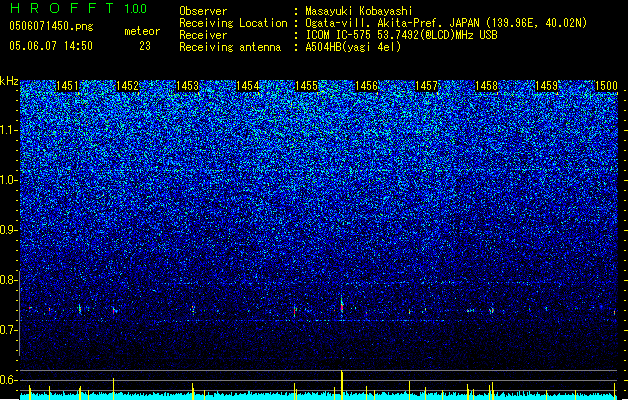Select the filename 0506071450.png

pos(51,26)
